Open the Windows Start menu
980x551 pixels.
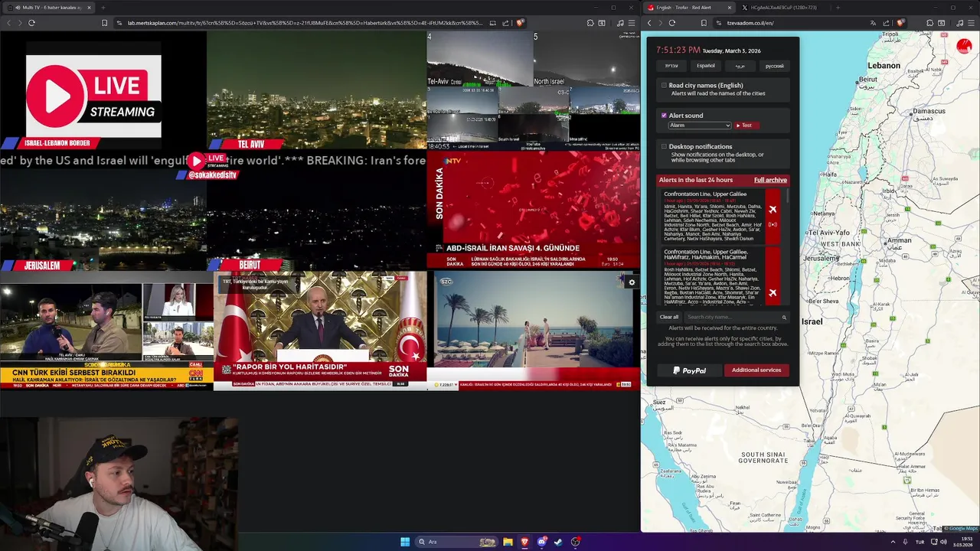(405, 542)
